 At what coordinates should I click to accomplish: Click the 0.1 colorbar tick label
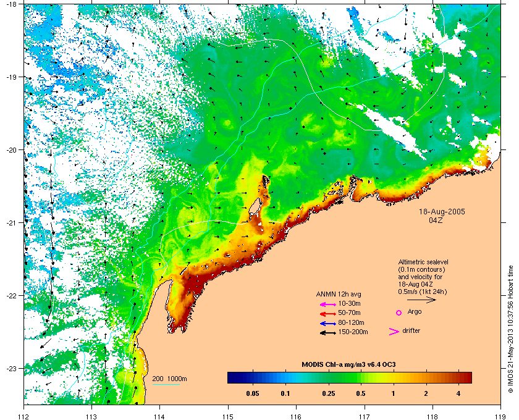[x=285, y=394]
